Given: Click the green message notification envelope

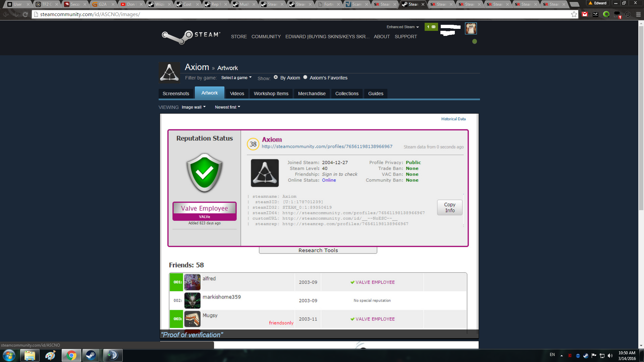Looking at the screenshot, I should click(x=431, y=27).
